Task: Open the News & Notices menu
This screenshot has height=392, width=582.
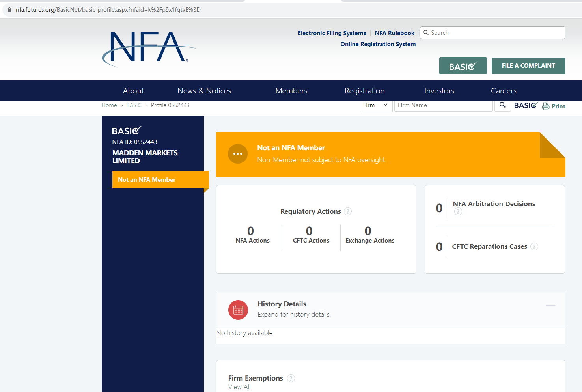Action: 204,91
